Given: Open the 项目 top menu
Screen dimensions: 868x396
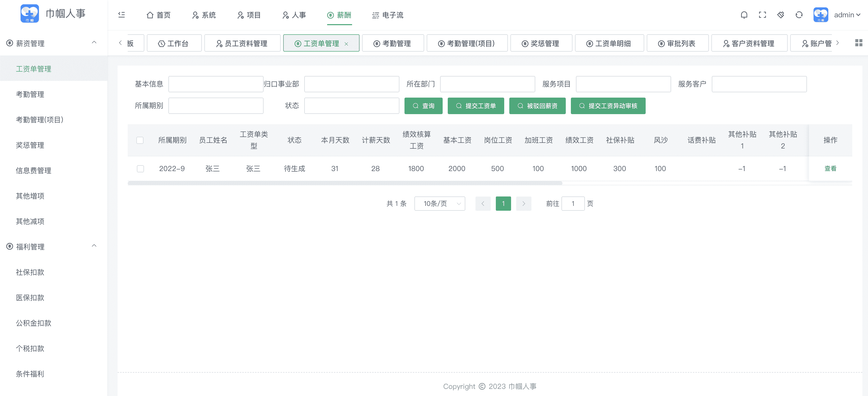Looking at the screenshot, I should pyautogui.click(x=249, y=15).
